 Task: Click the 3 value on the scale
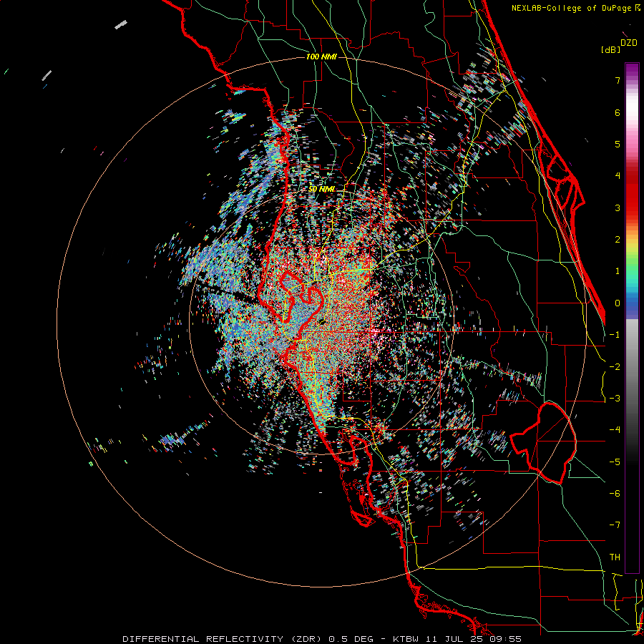point(618,208)
